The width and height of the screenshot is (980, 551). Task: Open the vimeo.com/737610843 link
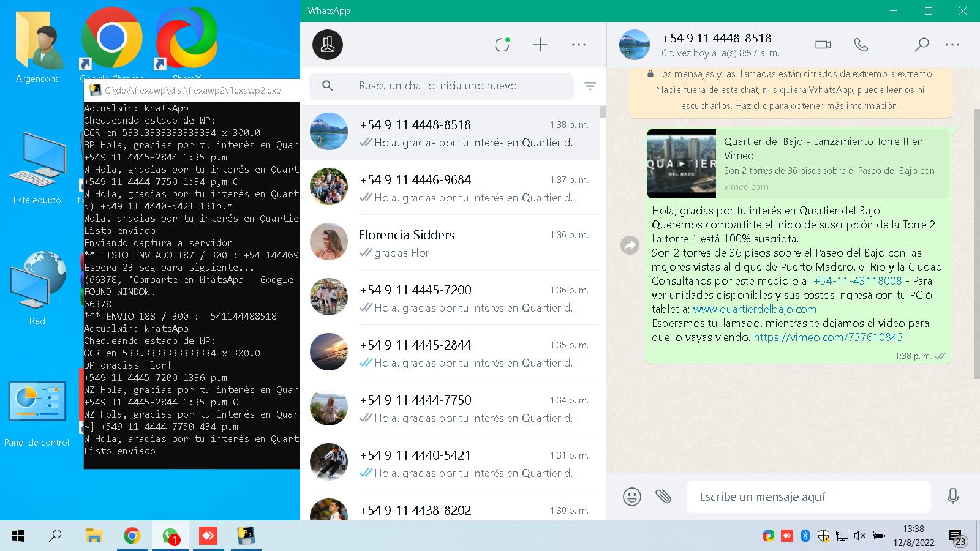point(828,337)
